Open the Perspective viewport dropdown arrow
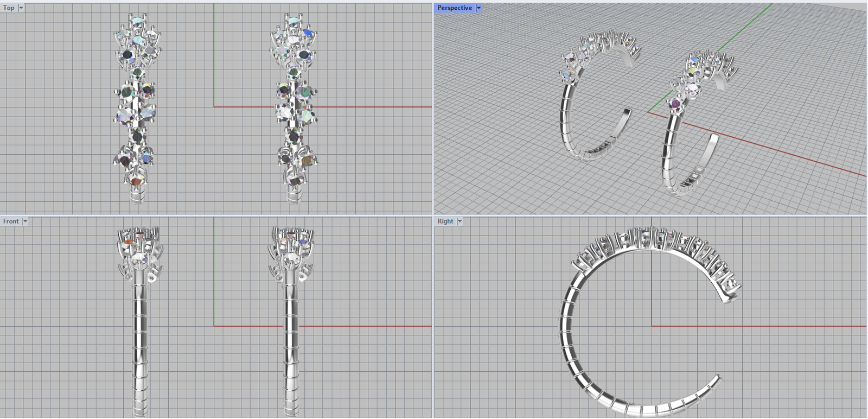The image size is (868, 419). 478,8
